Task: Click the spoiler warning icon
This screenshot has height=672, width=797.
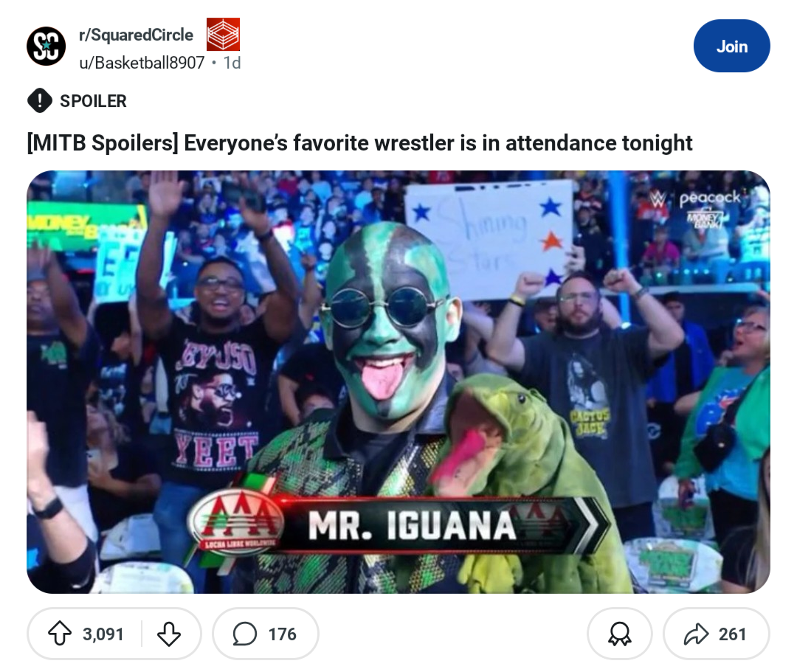Action: (x=40, y=100)
